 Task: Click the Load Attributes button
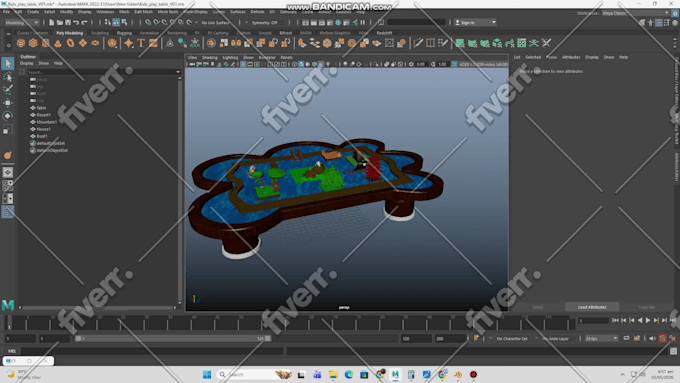(x=592, y=307)
